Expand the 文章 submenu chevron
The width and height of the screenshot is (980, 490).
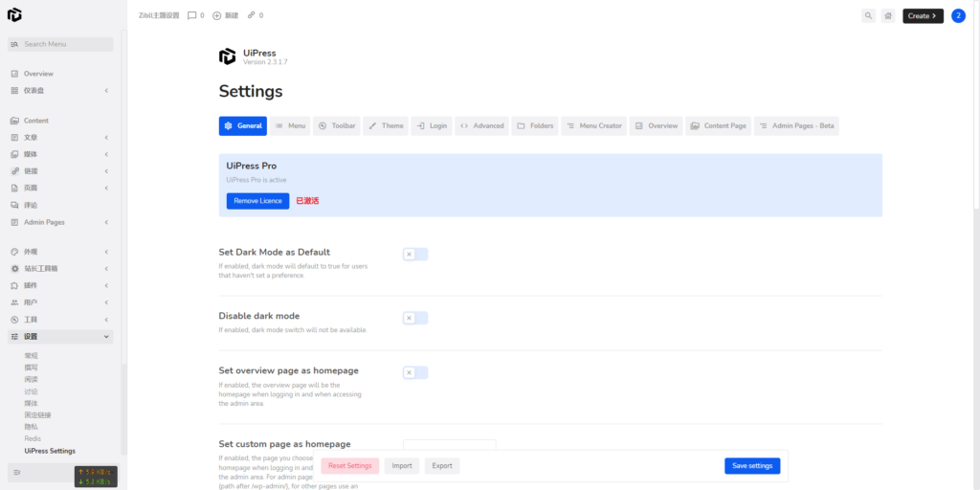point(106,138)
